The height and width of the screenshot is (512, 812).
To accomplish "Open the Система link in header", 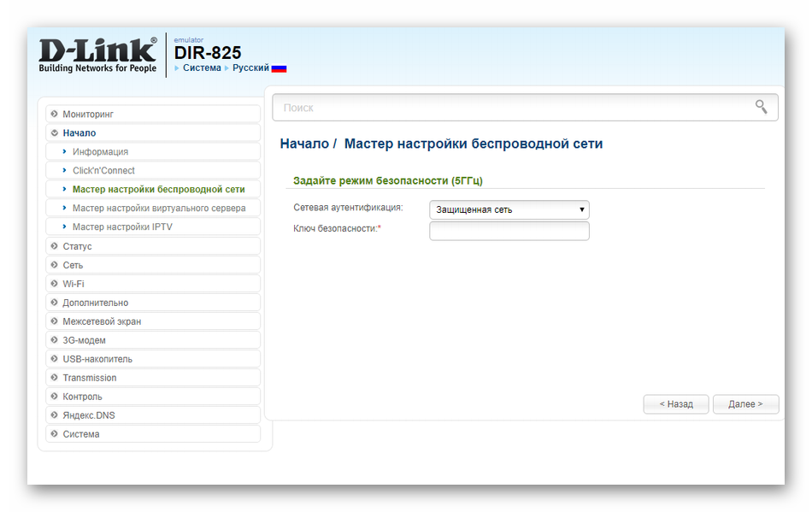I will point(202,68).
